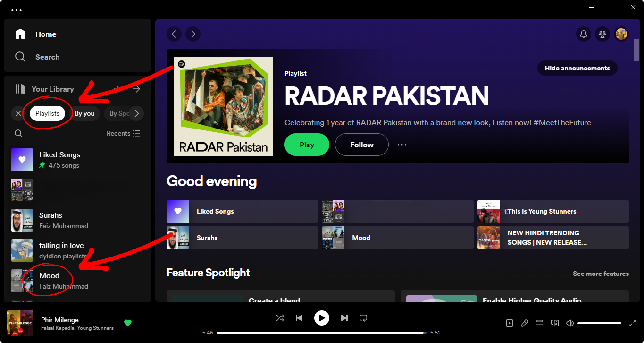Screen dimensions: 644x343
Task: Select the Good evening heading
Action: tap(212, 181)
